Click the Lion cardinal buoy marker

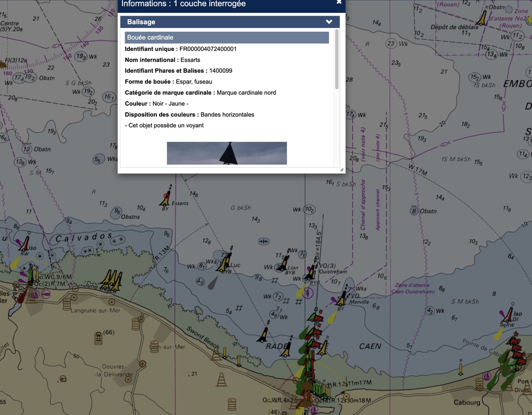coord(284,262)
